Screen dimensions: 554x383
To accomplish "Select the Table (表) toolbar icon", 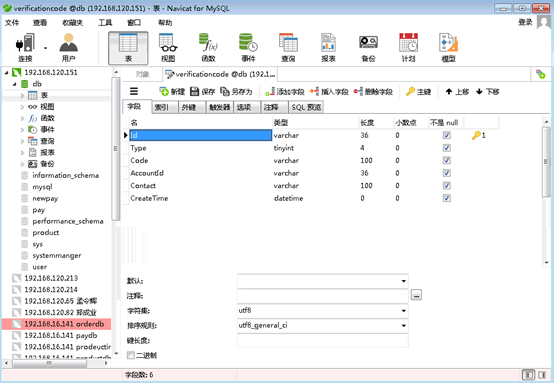I will pyautogui.click(x=128, y=47).
